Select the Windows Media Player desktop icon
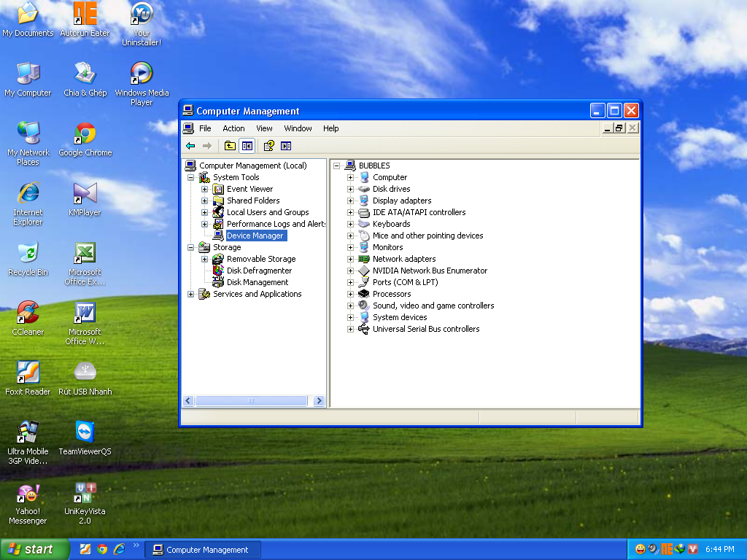 (x=142, y=84)
